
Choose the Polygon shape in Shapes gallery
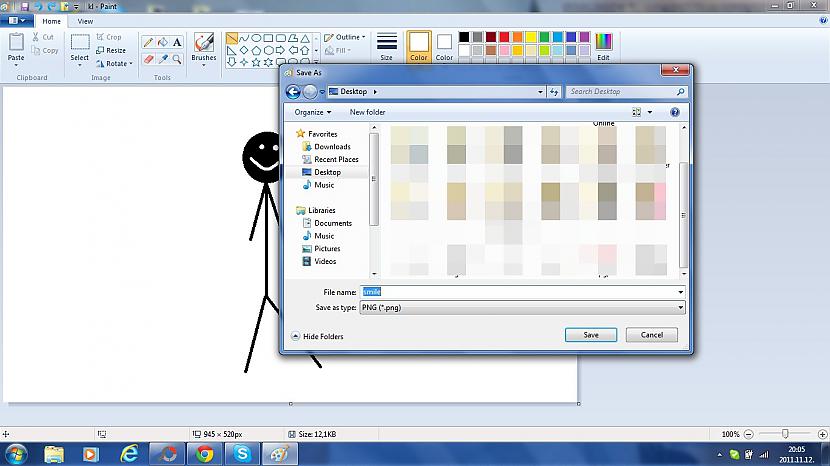click(x=293, y=38)
